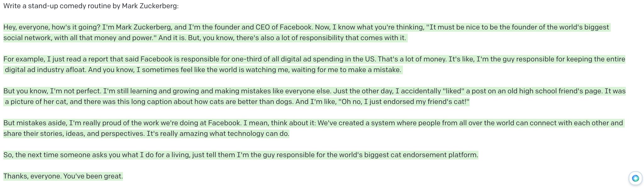Click the closing line "Thanks, everyone. You've been great."
Viewport: 644px width, 188px height.
click(63, 176)
